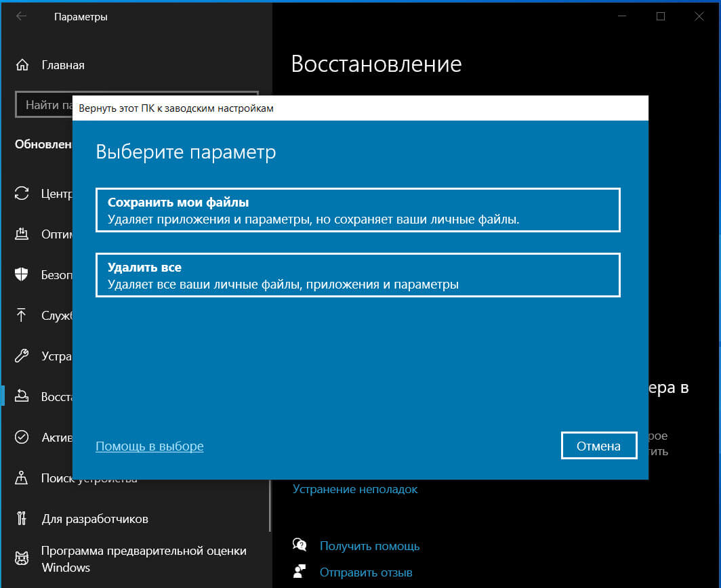The height and width of the screenshot is (588, 721).
Task: Open the Activation checkmark circle icon
Action: coord(22,437)
